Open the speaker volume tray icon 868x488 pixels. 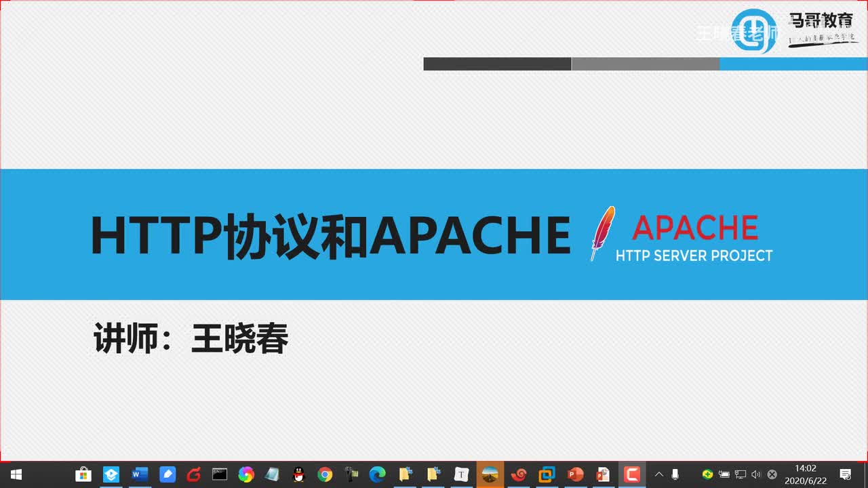pos(756,474)
